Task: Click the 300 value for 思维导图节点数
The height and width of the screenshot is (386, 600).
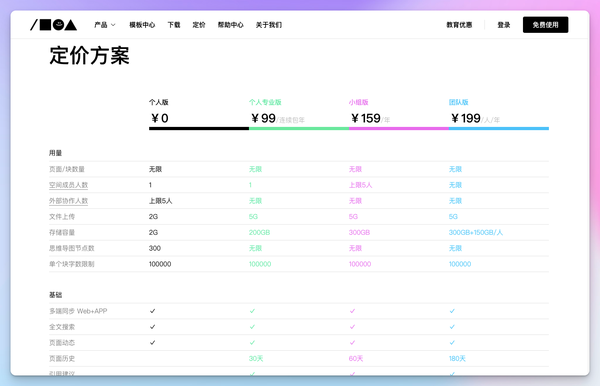Action: 155,248
